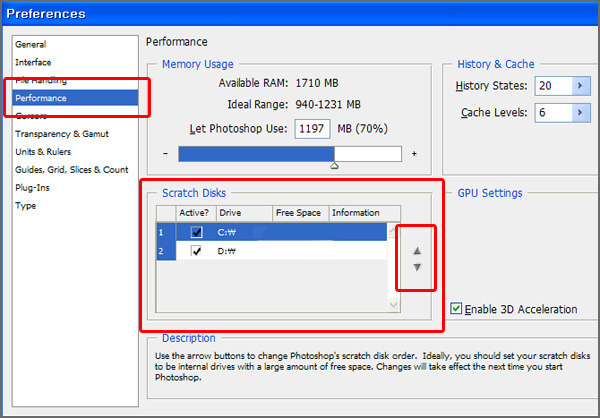Uncheck the Active box for D: drive
The image size is (600, 418).
pyautogui.click(x=196, y=251)
